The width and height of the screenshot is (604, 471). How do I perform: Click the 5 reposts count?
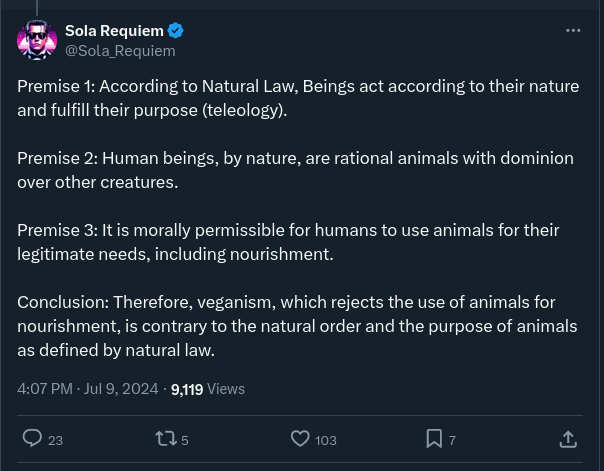coord(185,440)
